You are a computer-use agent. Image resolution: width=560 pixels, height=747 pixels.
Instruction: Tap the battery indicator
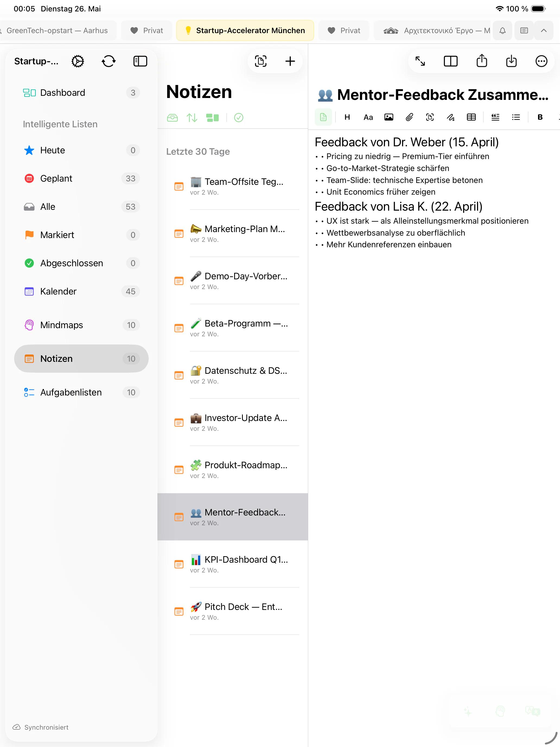click(538, 9)
